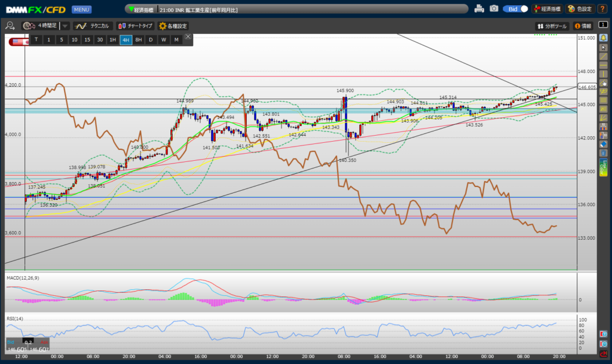
Task: Click the 情報 info button
Action: pyautogui.click(x=583, y=26)
